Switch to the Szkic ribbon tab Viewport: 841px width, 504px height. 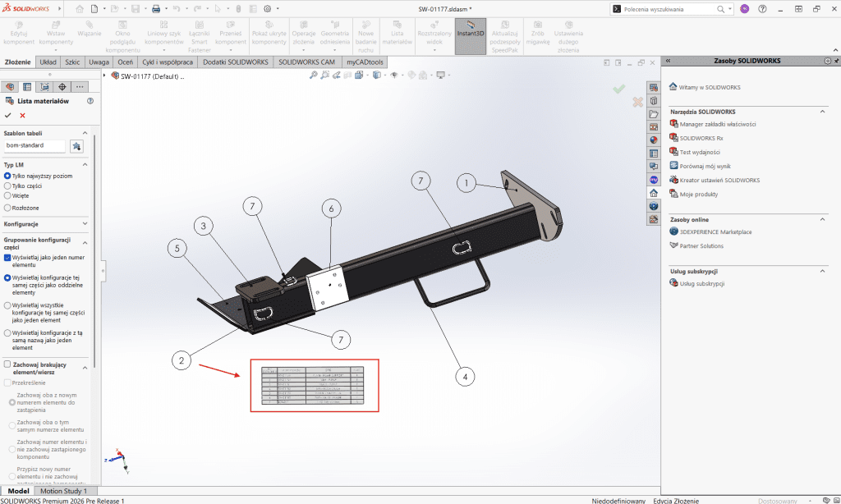click(72, 62)
